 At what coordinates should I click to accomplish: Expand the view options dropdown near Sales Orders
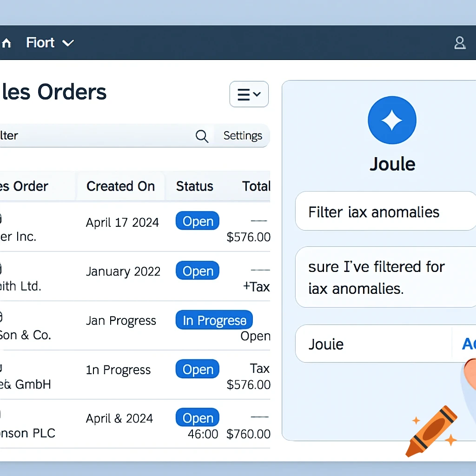[x=249, y=94]
